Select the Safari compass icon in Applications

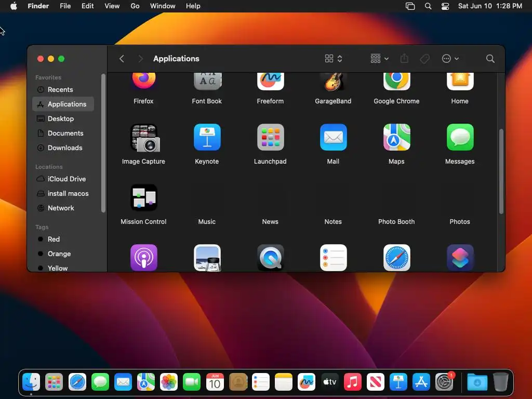tap(396, 258)
